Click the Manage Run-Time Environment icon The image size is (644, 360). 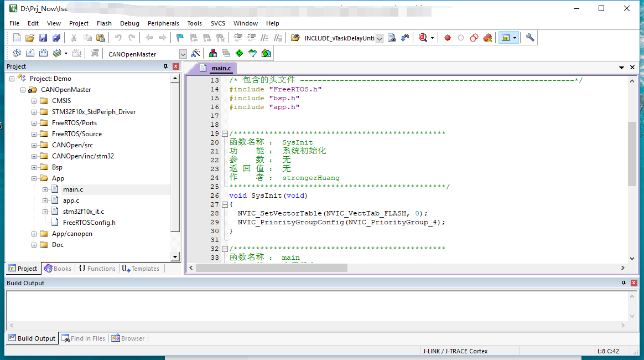tap(239, 53)
